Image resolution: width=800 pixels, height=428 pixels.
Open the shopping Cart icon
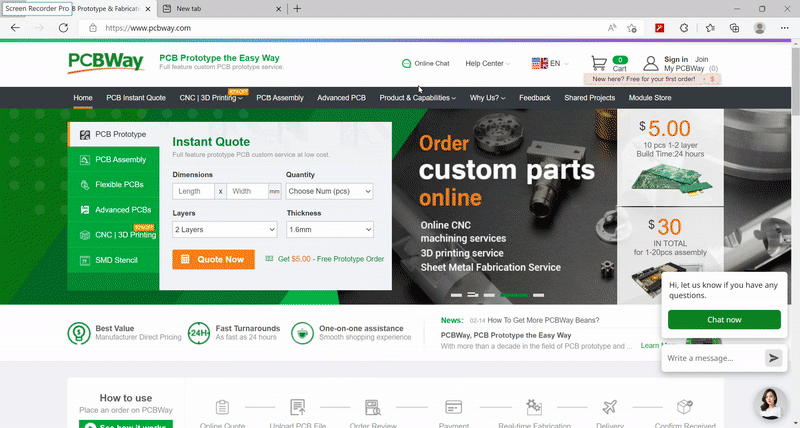(x=599, y=63)
